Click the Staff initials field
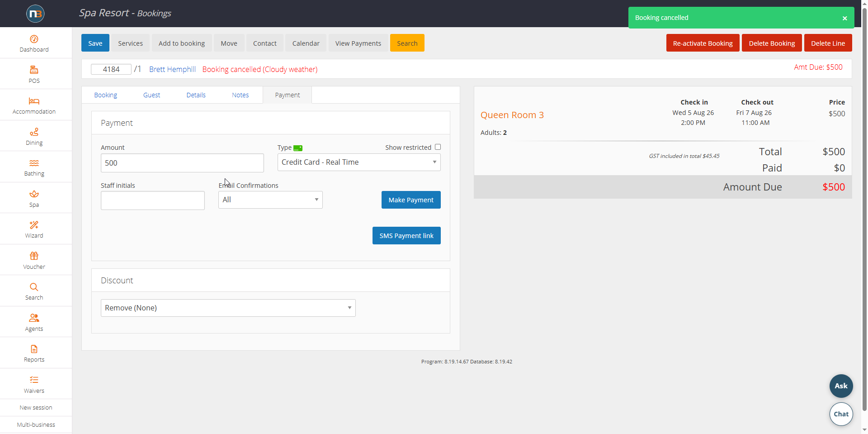This screenshot has width=868, height=434. tap(153, 200)
